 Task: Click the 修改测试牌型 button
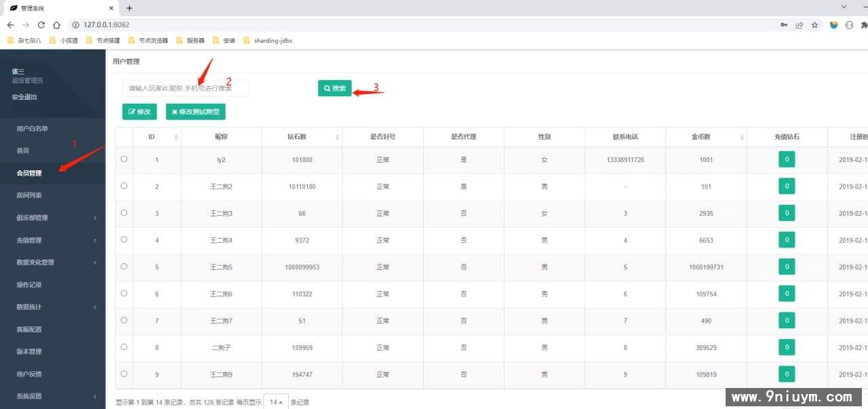195,112
